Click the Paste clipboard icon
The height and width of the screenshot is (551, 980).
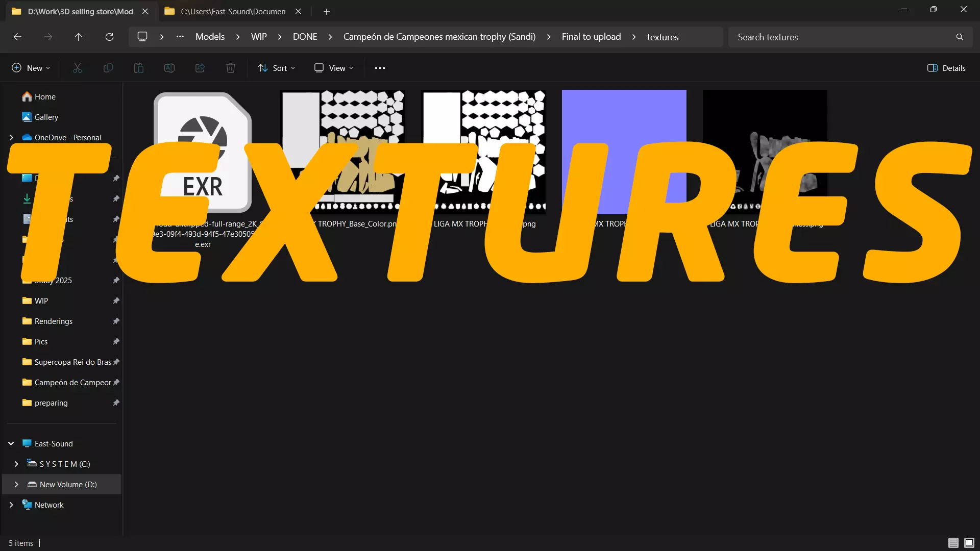tap(139, 68)
